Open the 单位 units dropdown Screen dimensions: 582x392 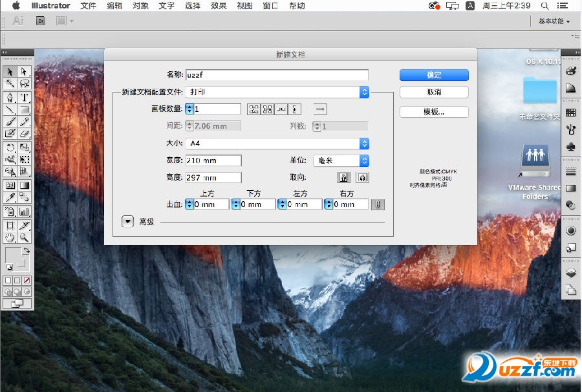(x=341, y=160)
